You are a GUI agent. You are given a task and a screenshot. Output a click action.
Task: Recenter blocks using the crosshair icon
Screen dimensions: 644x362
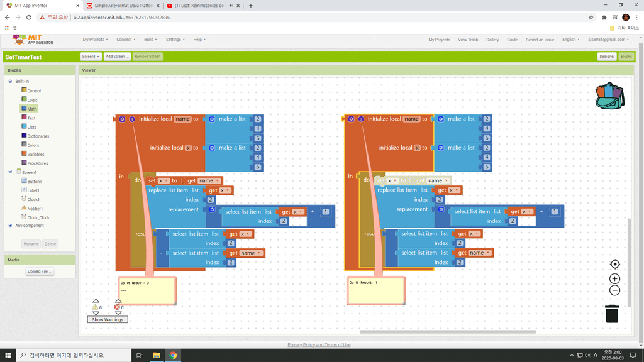(x=614, y=265)
